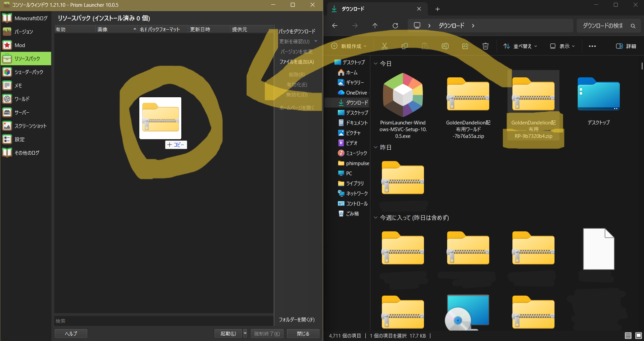
Task: Click Add file (ファイルを追加) button
Action: click(x=296, y=62)
